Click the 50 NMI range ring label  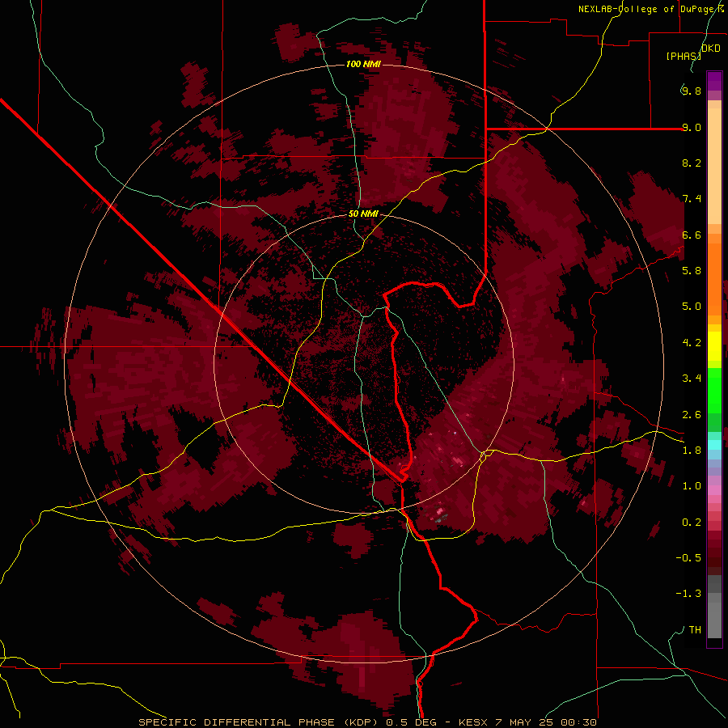363,214
